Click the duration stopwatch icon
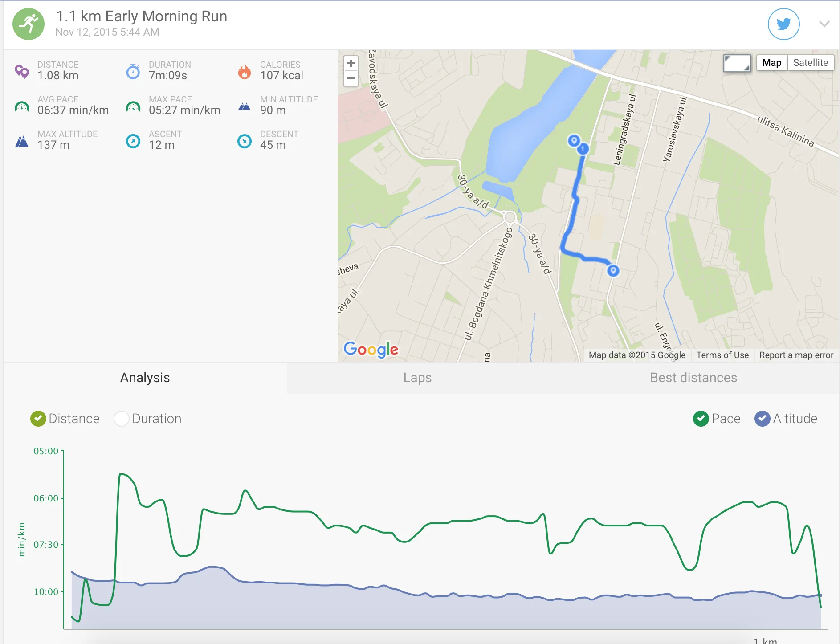The height and width of the screenshot is (644, 840). coord(133,72)
